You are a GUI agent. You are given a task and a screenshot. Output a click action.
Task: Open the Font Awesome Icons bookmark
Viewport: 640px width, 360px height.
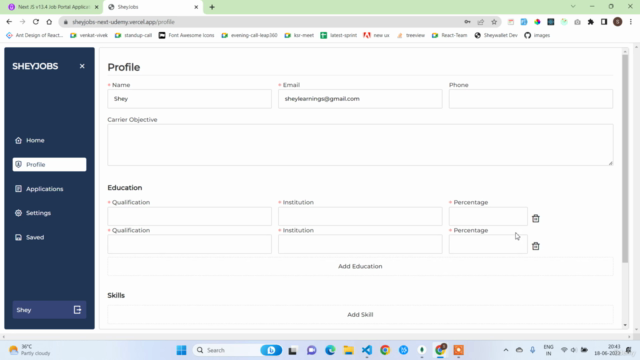point(187,36)
